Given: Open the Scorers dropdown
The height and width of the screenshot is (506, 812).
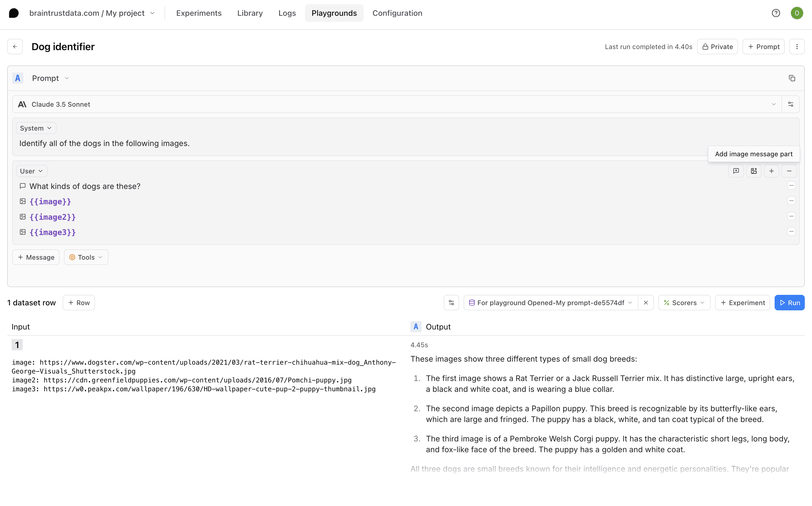Looking at the screenshot, I should click(684, 303).
